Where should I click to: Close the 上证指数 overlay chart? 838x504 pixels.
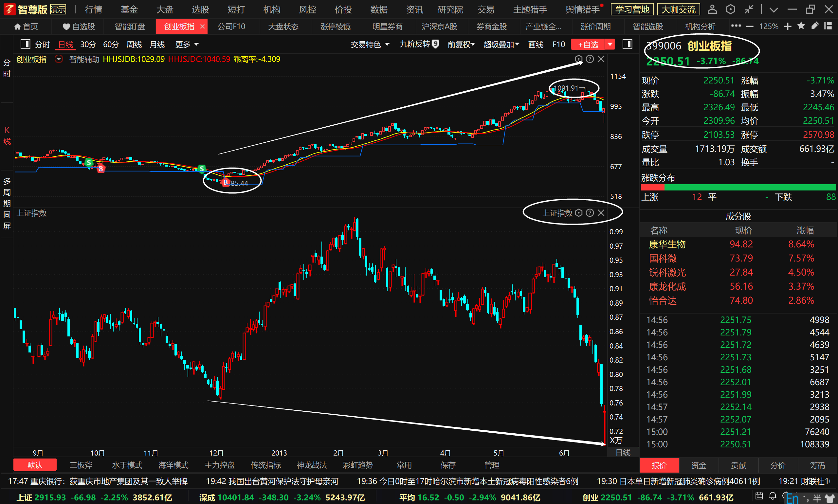601,213
